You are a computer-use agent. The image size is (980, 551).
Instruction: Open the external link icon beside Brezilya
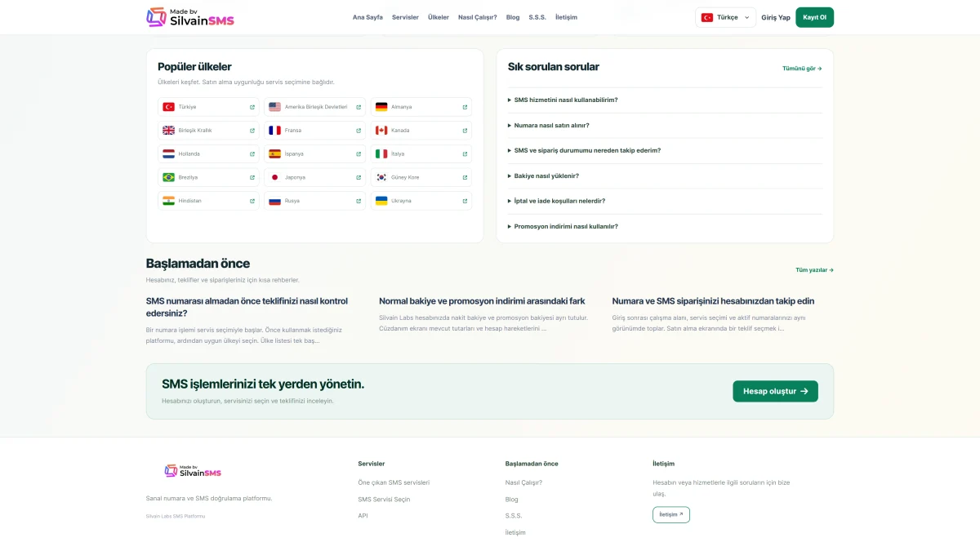tap(252, 177)
